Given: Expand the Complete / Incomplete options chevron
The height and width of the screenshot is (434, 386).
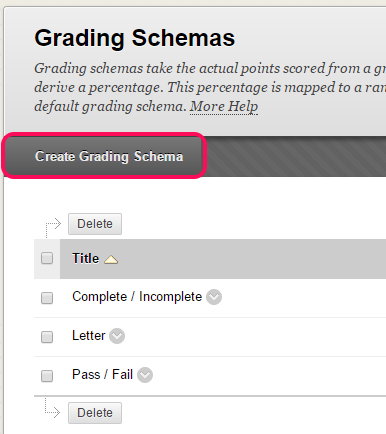Looking at the screenshot, I should (x=214, y=297).
